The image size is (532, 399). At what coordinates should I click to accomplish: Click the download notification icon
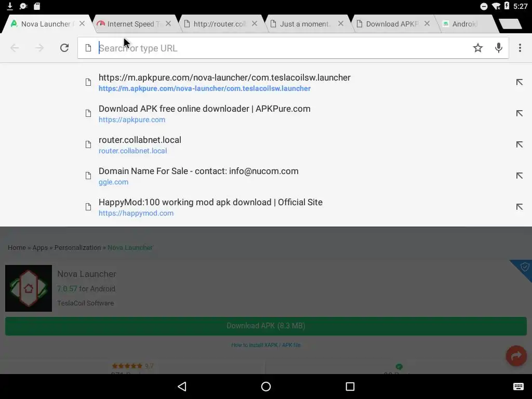(10, 6)
